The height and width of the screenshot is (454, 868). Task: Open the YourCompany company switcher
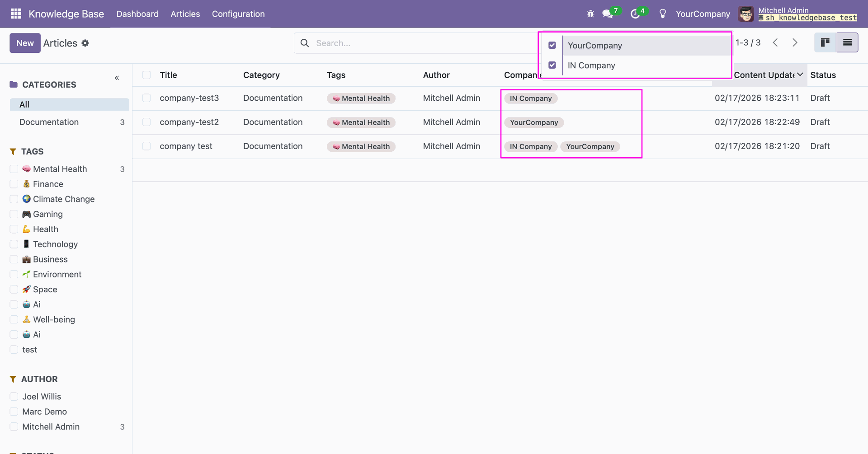pyautogui.click(x=703, y=14)
